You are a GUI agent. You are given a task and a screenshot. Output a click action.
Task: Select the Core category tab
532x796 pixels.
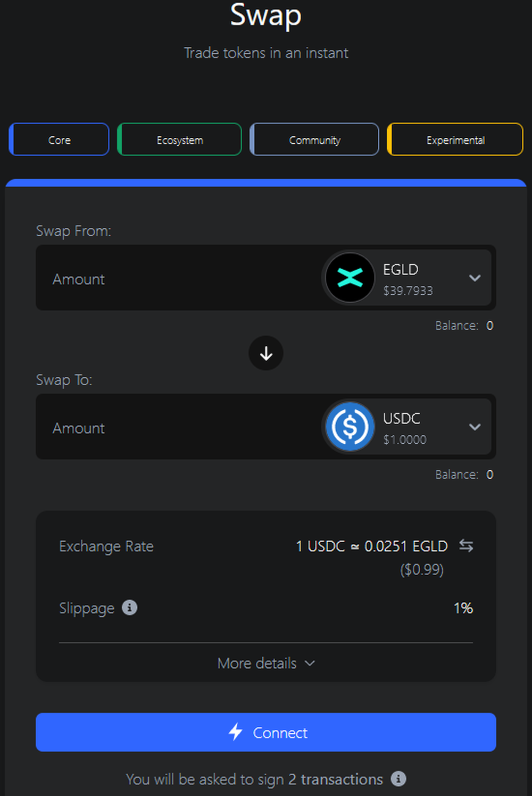click(59, 140)
